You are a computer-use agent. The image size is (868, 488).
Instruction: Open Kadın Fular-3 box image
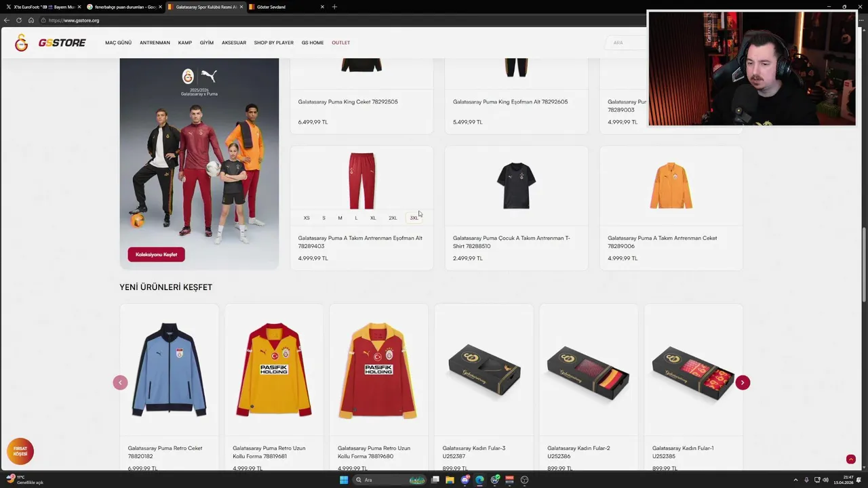pyautogui.click(x=484, y=369)
